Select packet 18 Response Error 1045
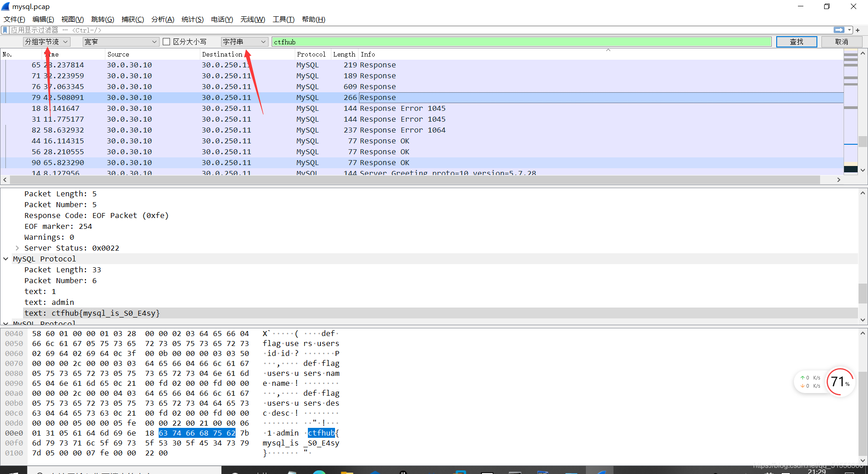The width and height of the screenshot is (868, 474). click(422, 109)
